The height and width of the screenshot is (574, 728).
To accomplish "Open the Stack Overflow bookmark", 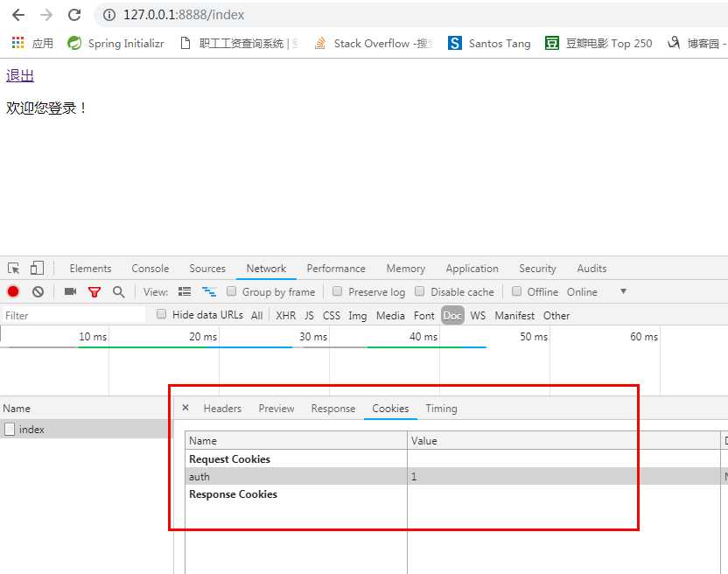I will click(x=374, y=43).
